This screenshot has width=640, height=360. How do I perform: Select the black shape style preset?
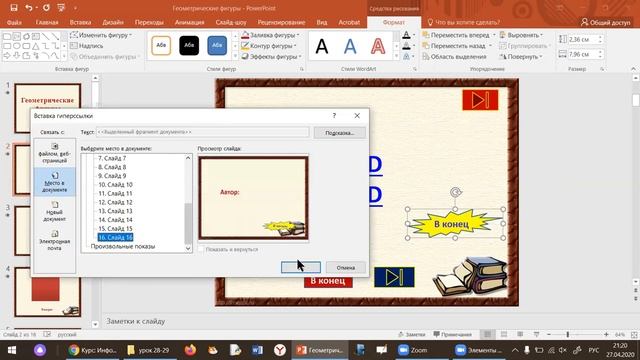click(x=189, y=45)
